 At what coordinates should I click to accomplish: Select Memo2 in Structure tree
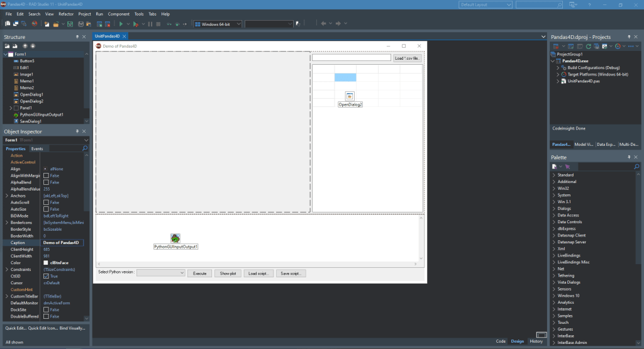point(26,88)
